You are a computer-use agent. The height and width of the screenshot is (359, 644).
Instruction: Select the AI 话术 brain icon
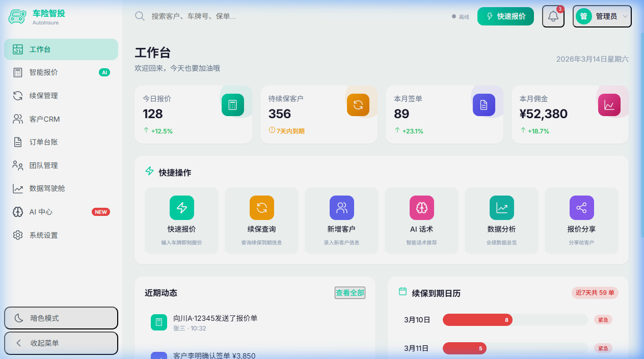tap(421, 208)
